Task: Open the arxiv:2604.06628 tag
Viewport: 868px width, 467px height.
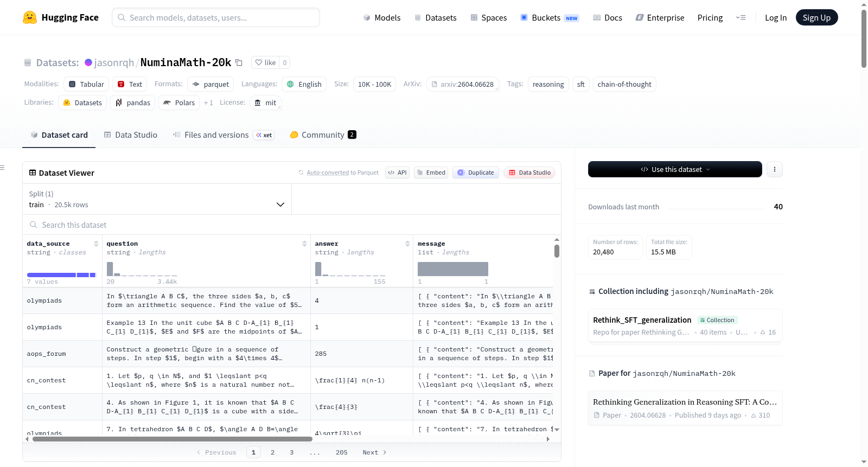Action: click(463, 84)
